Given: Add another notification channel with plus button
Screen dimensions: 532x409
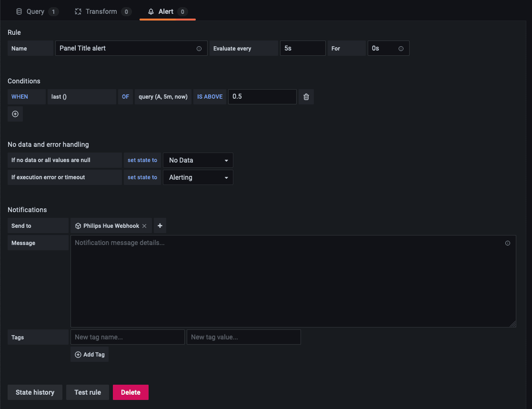Looking at the screenshot, I should [160, 225].
